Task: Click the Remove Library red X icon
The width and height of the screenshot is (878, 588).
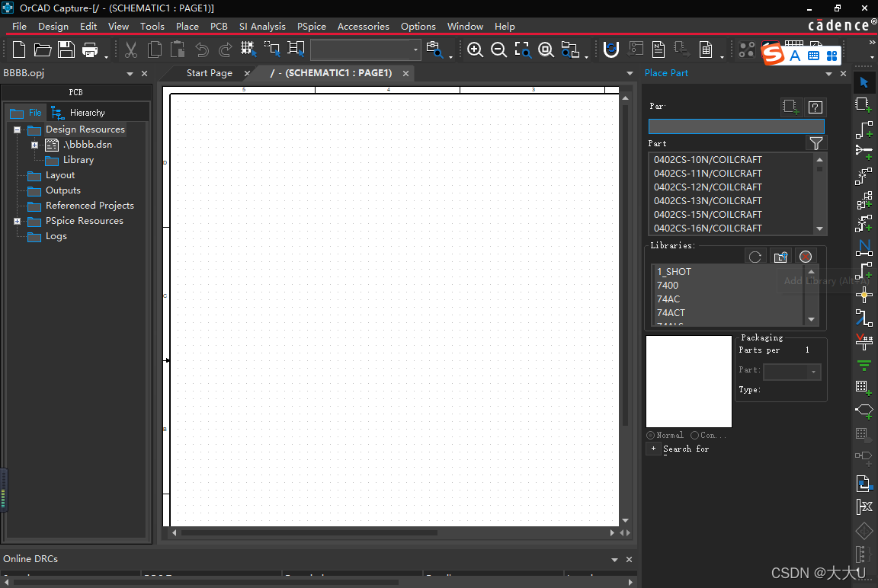Action: 805,257
